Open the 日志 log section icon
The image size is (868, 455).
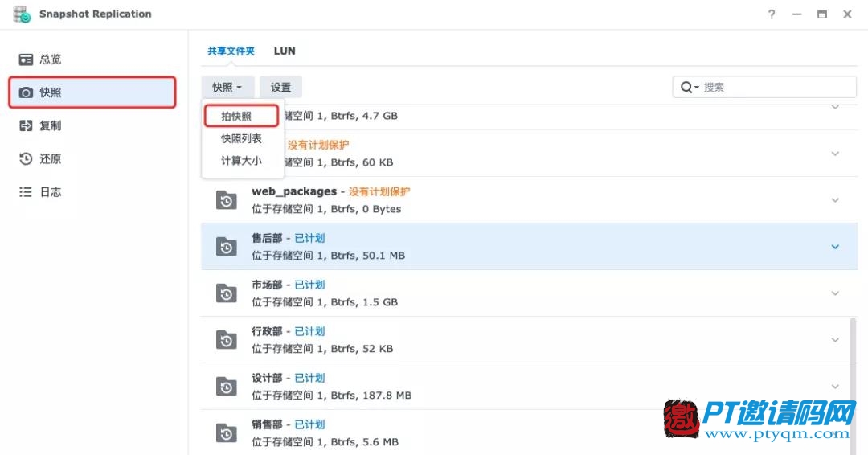coord(26,192)
